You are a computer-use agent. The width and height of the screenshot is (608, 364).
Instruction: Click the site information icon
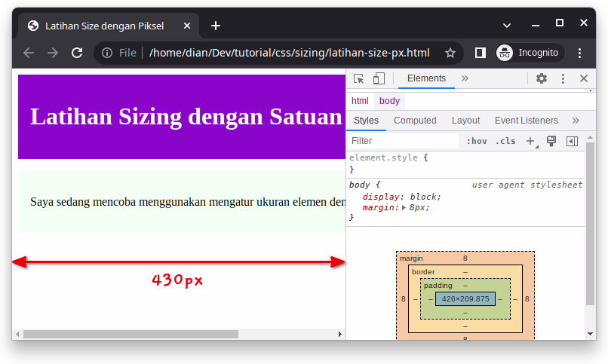[107, 53]
